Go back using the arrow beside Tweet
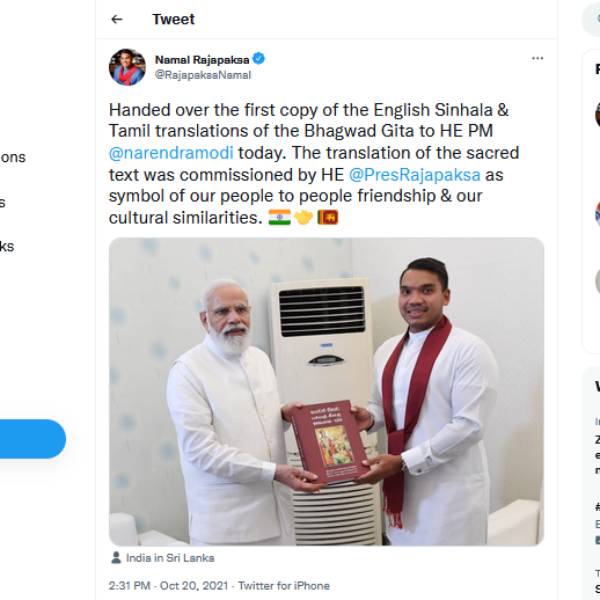The image size is (600, 600). point(117,19)
